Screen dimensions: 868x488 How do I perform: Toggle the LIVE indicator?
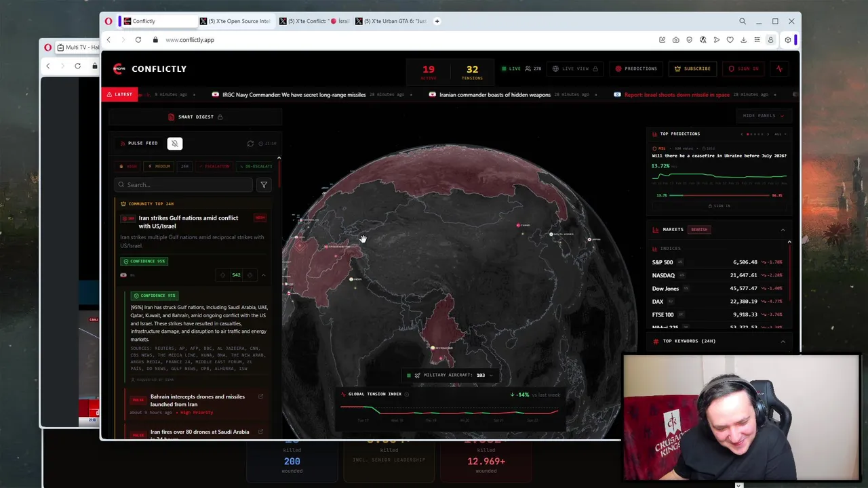point(511,68)
